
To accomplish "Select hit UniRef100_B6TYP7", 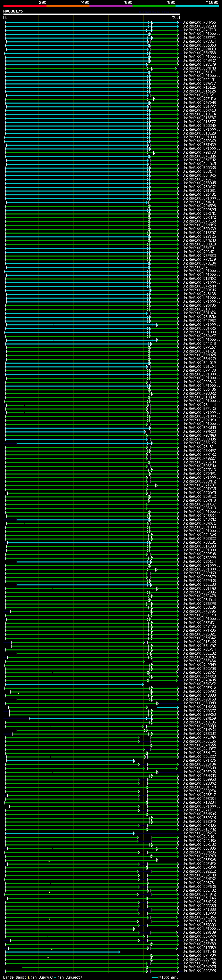I will coord(199,106).
